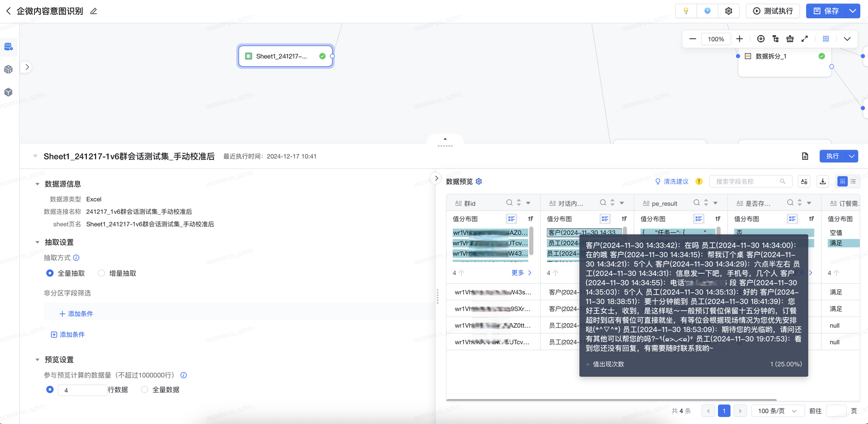Click the edit pencil icon beside title
This screenshot has width=868, height=424.
pos(94,11)
